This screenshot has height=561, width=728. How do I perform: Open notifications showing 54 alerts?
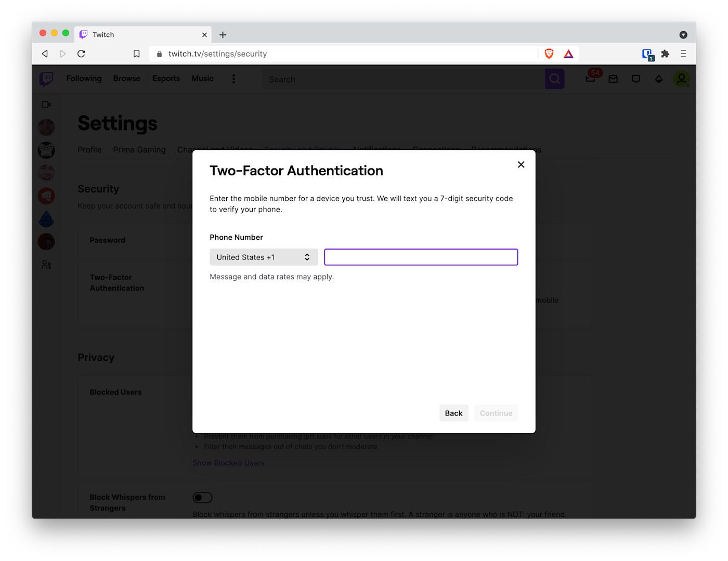tap(590, 79)
